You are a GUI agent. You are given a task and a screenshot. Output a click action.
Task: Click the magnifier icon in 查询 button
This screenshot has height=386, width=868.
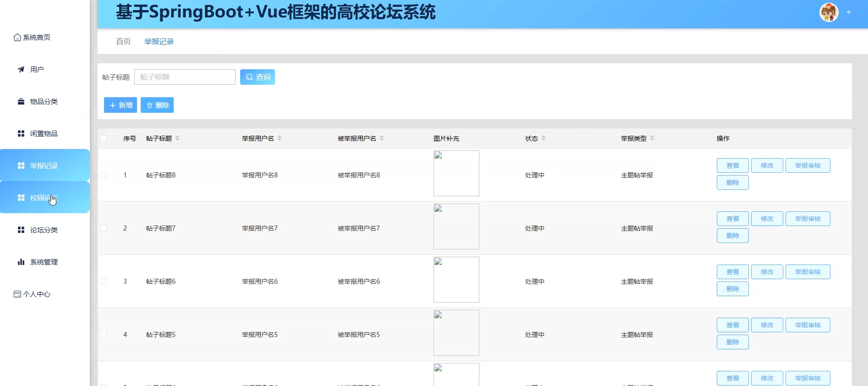click(249, 77)
